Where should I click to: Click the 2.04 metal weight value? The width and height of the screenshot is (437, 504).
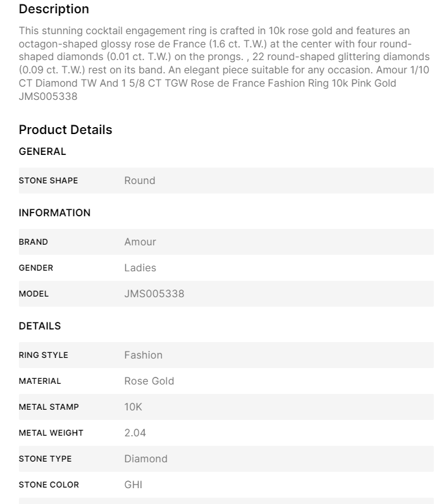click(x=135, y=433)
